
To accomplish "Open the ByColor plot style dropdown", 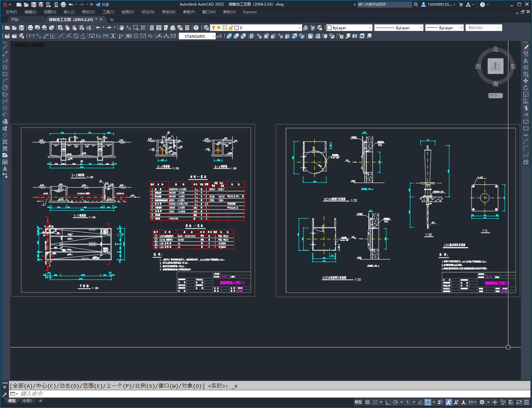I will [x=484, y=28].
